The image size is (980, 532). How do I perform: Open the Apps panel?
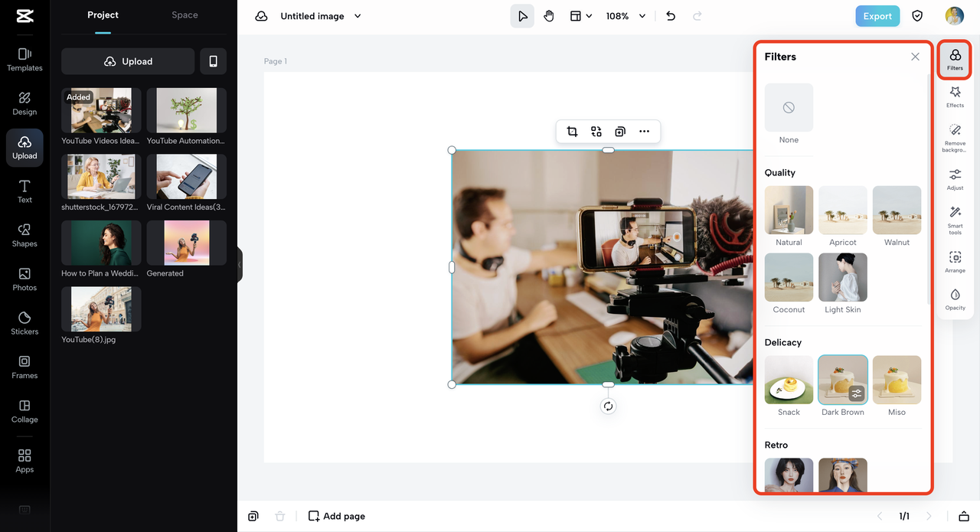[x=24, y=461]
